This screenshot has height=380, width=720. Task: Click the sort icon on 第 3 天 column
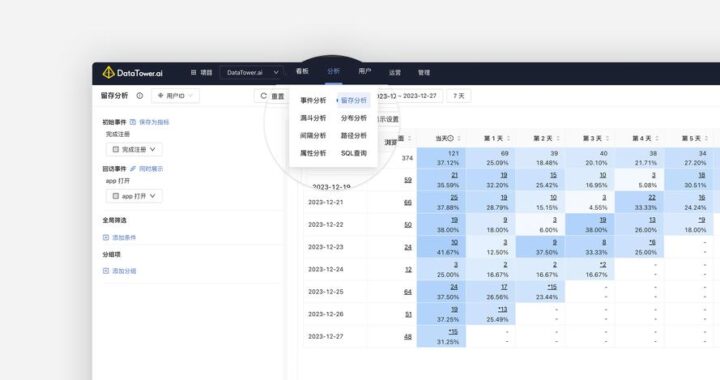click(608, 138)
